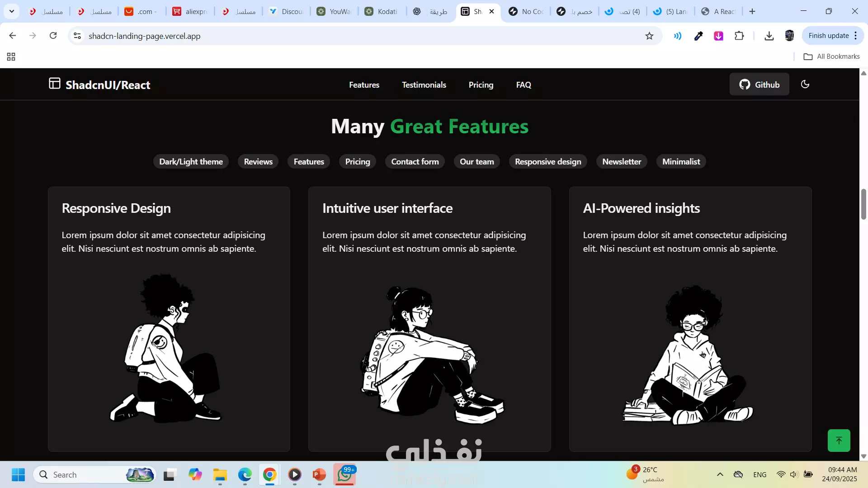Image resolution: width=868 pixels, height=488 pixels.
Task: Toggle dark mode with the moon icon
Action: pyautogui.click(x=805, y=84)
